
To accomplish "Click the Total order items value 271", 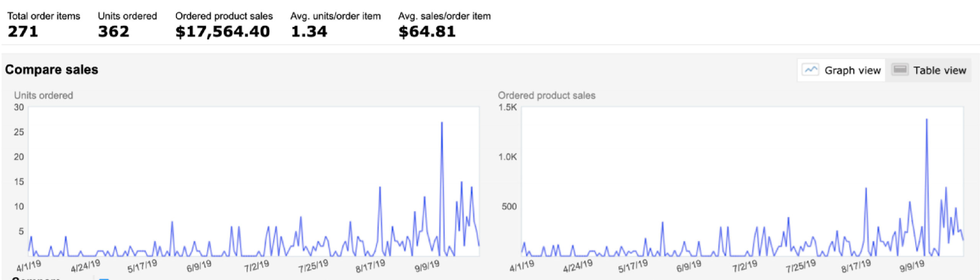I will coord(23,31).
